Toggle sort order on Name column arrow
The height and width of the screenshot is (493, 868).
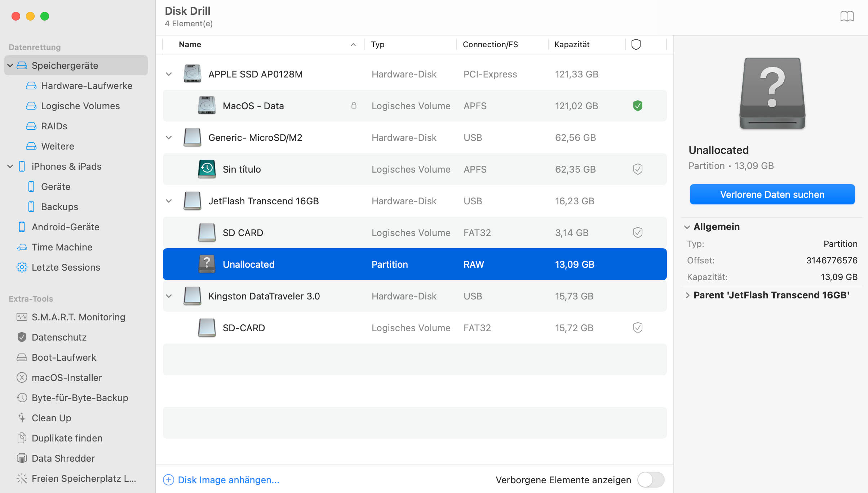pos(353,45)
